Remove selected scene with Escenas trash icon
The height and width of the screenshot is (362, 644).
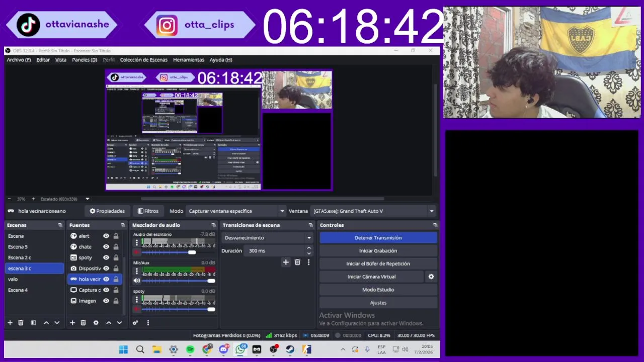pos(21,323)
